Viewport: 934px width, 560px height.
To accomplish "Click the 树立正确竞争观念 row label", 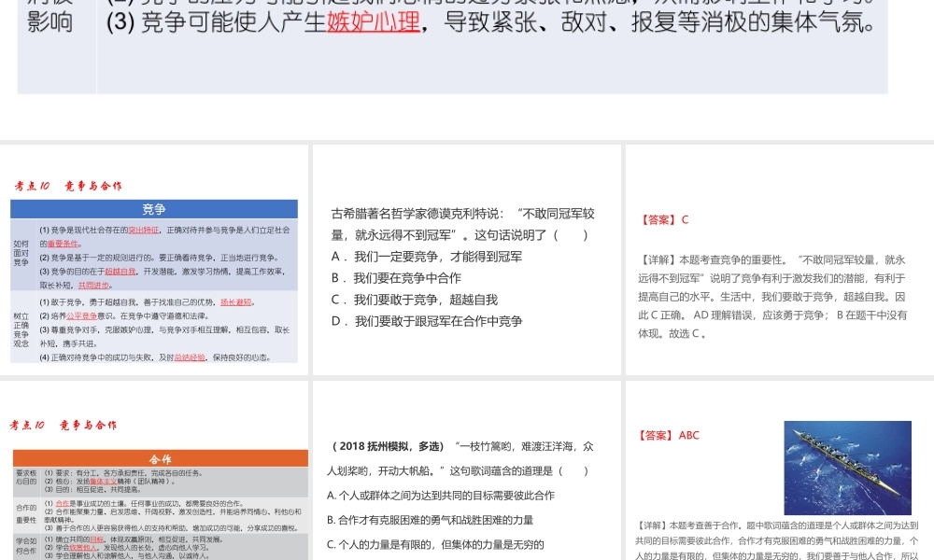I will pos(21,329).
